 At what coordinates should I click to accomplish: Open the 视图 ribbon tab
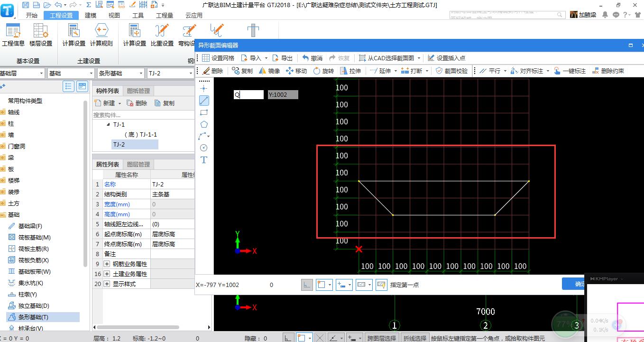coord(114,15)
